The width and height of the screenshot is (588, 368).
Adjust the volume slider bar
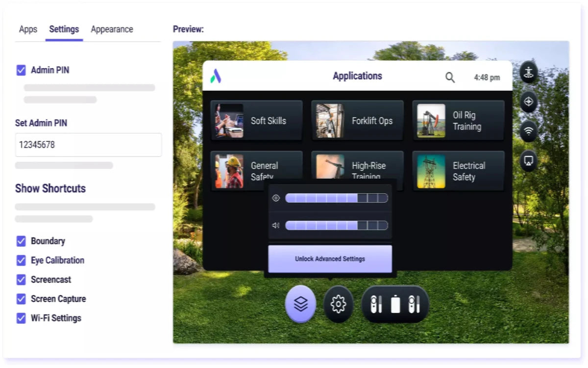pyautogui.click(x=336, y=226)
